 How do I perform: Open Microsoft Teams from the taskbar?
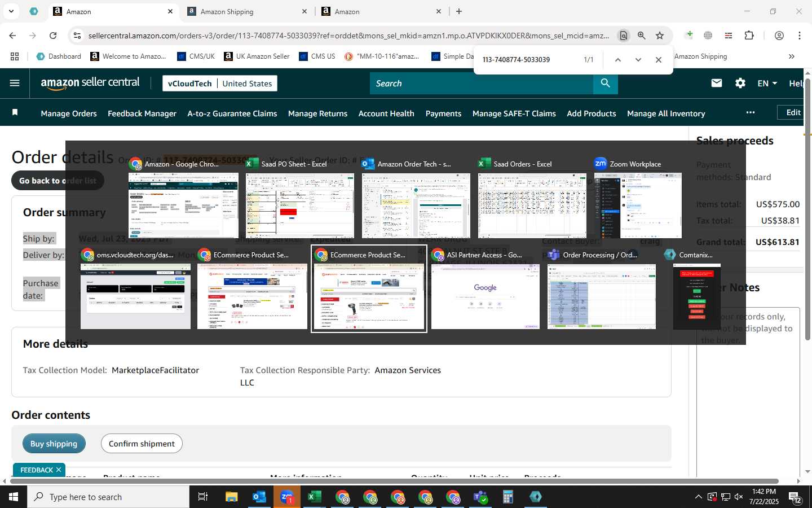coord(480,497)
